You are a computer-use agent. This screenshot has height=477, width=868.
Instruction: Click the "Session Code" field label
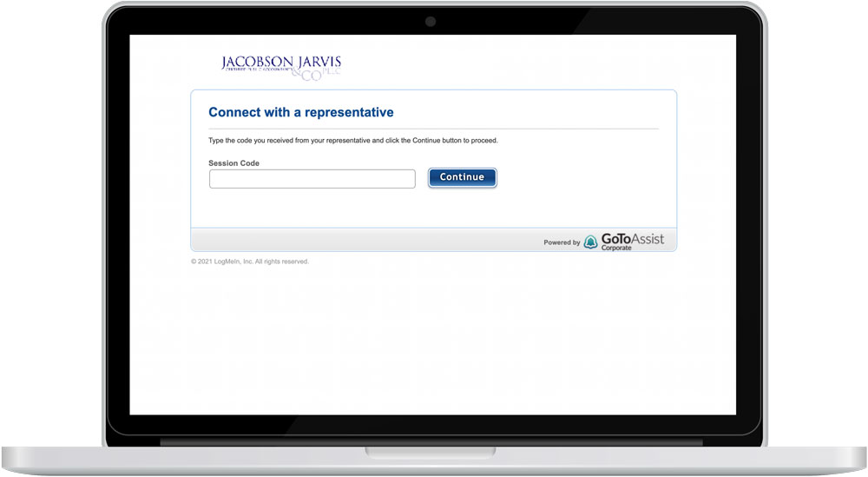pyautogui.click(x=233, y=163)
